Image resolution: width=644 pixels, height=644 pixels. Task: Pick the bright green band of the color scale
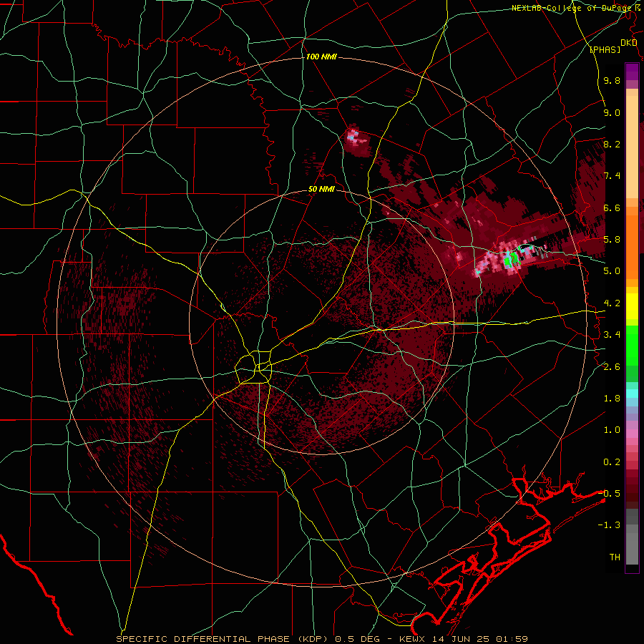(x=632, y=347)
